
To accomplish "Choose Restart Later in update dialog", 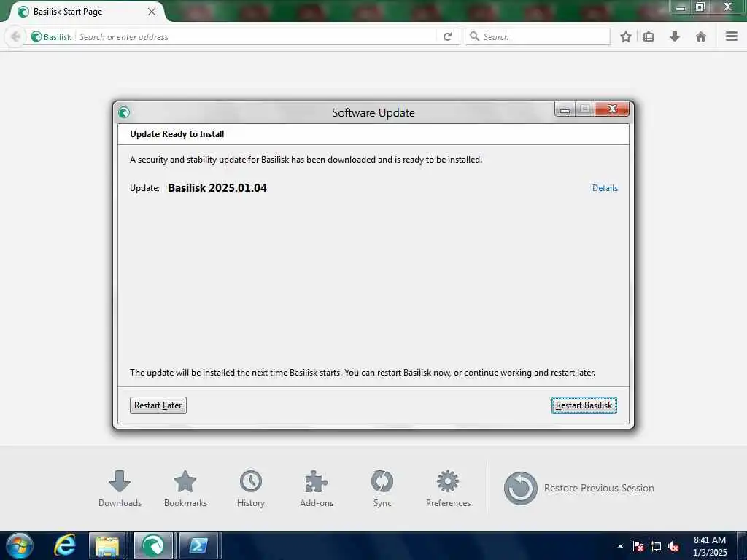I will (x=158, y=405).
